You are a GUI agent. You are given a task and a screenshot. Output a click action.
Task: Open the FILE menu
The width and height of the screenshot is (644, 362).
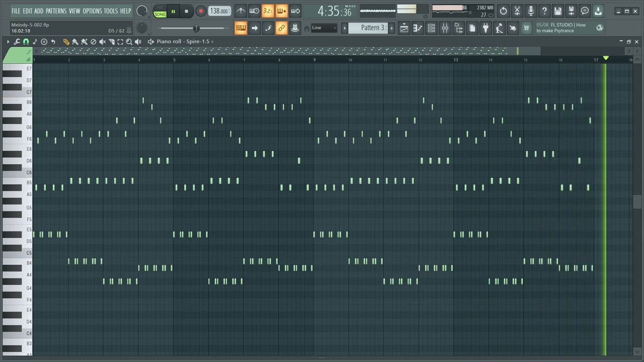16,11
